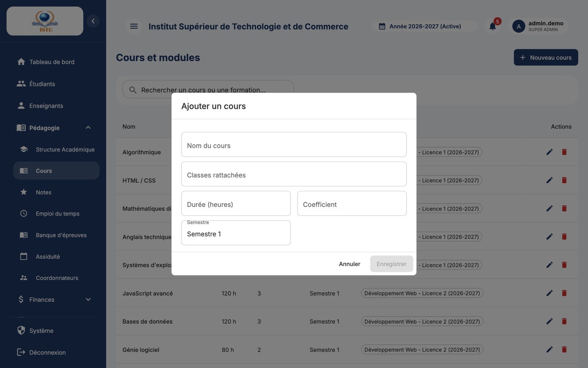Click the Nouveau cours button
The width and height of the screenshot is (588, 368).
point(546,57)
